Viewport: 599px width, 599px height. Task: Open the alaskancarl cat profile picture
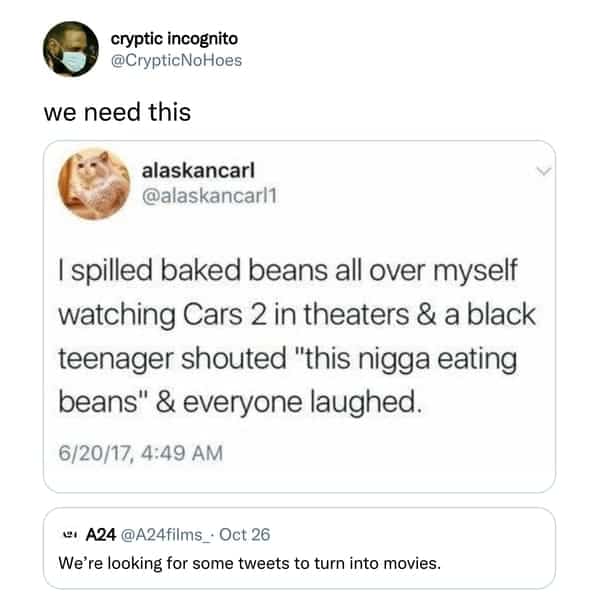(x=94, y=184)
